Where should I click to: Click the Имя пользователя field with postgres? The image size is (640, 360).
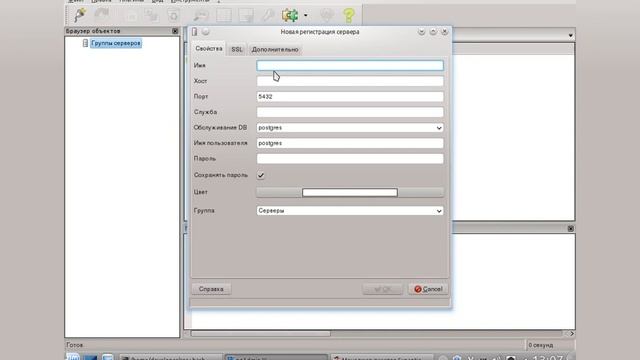[x=350, y=143]
